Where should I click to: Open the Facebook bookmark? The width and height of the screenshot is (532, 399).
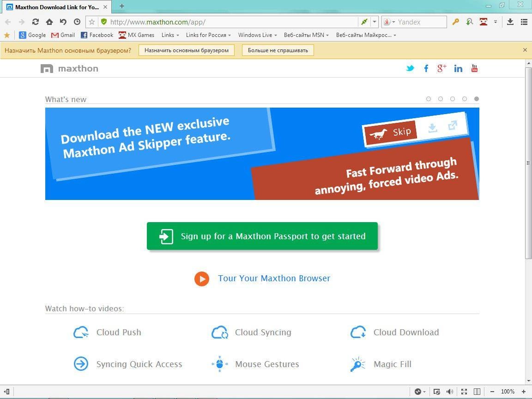(x=97, y=35)
